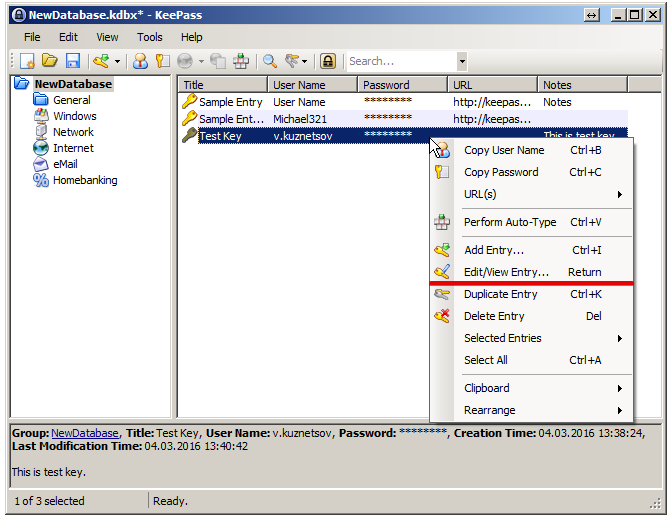
Task: Lock the workspace with padlock icon
Action: [x=327, y=61]
